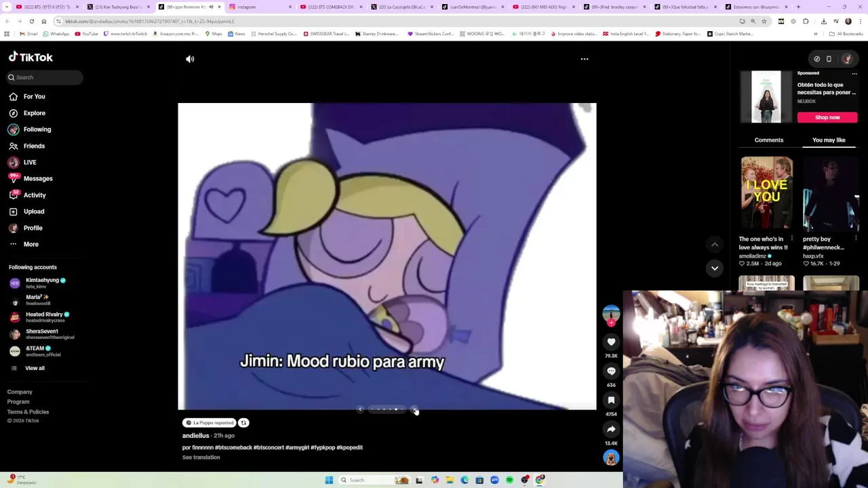Viewport: 868px width, 488px height.
Task: Mute the video with the speaker icon
Action: 190,59
